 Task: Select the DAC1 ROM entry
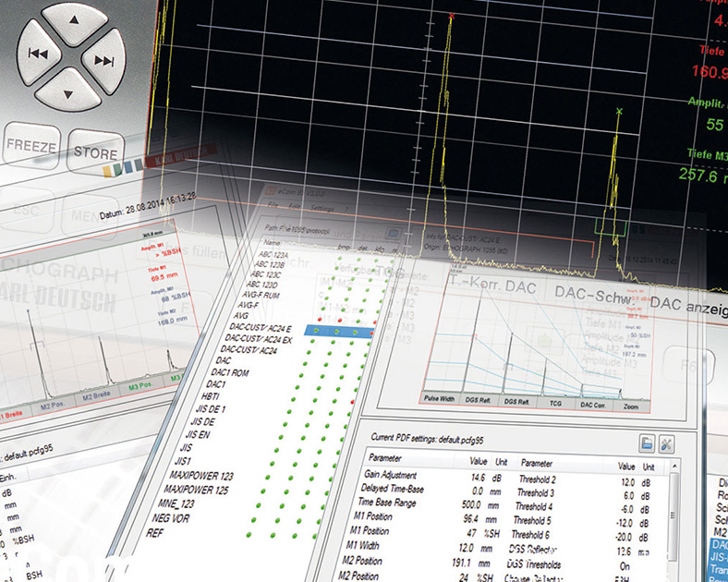[230, 372]
